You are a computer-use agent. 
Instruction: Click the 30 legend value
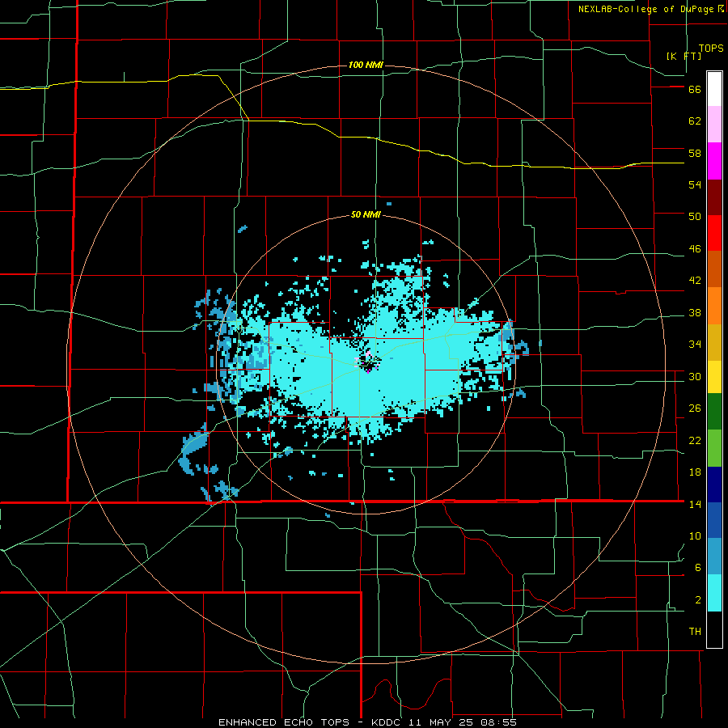click(x=695, y=376)
